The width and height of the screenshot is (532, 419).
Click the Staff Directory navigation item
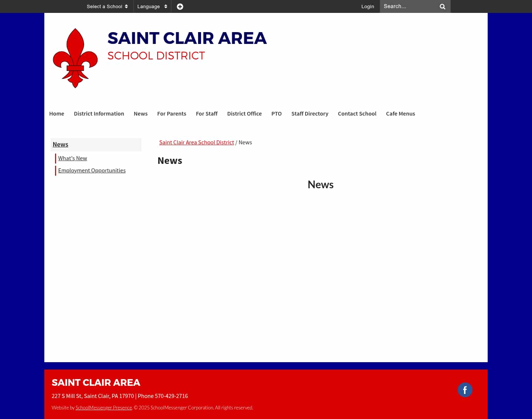coord(310,114)
